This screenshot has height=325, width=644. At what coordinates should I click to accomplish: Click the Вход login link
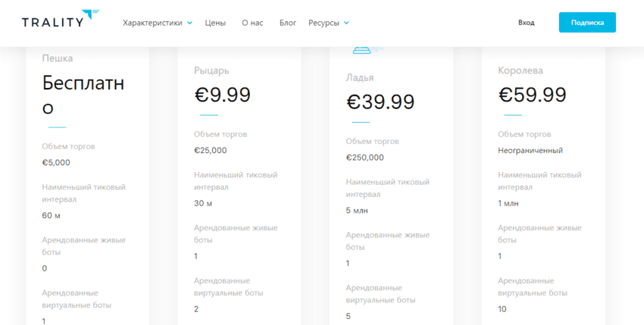[526, 23]
